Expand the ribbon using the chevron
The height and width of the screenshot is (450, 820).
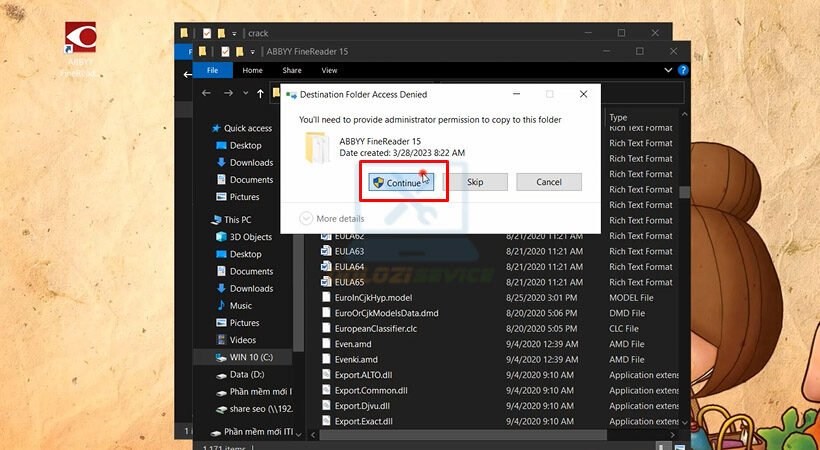(x=666, y=70)
